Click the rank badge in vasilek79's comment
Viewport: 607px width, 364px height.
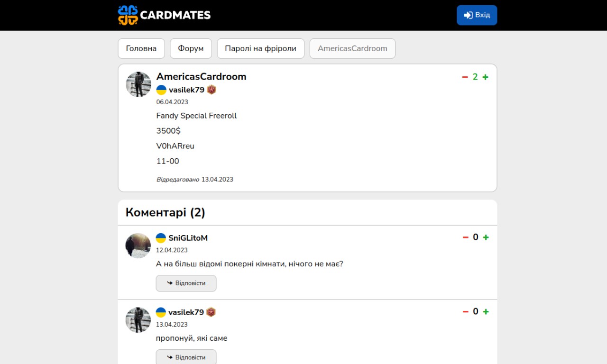click(x=211, y=312)
